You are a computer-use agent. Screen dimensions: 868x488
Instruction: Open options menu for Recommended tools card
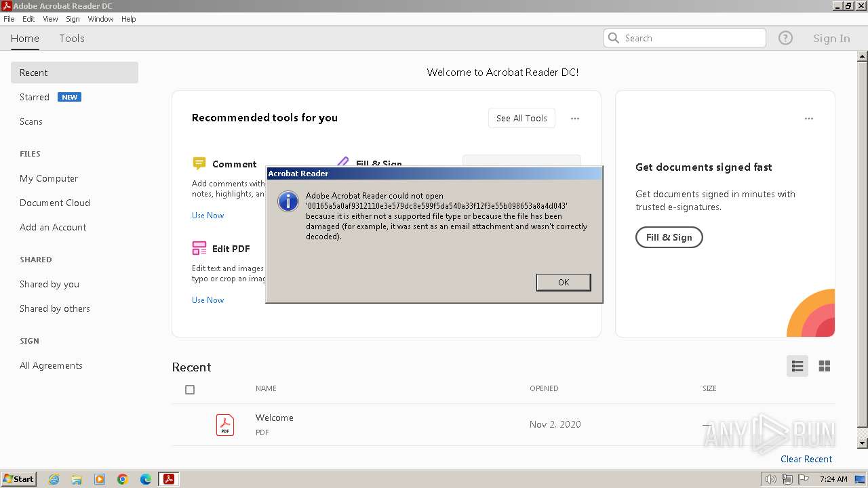tap(575, 119)
